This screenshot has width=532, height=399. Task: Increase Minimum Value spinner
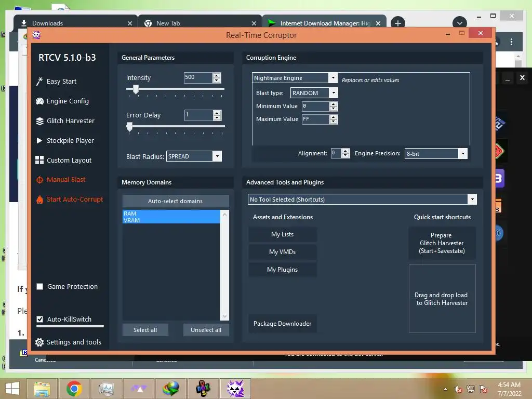334,104
